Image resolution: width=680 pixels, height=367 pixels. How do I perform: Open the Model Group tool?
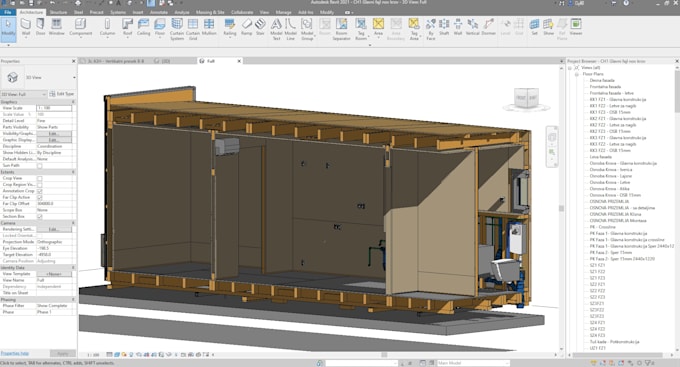tap(307, 29)
